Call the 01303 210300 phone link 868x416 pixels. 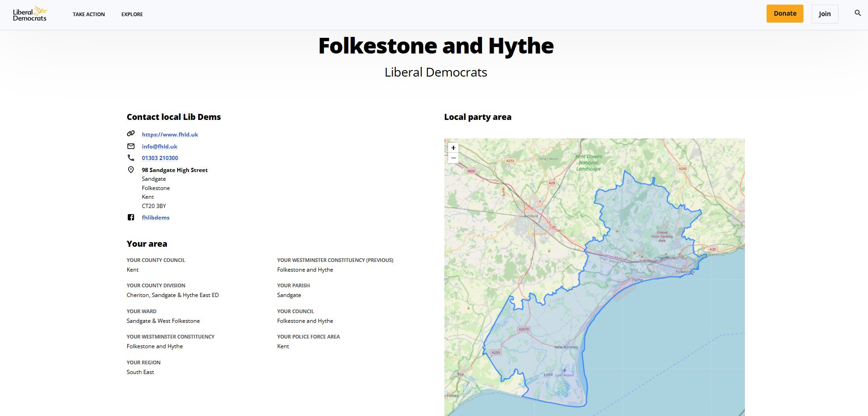tap(160, 158)
